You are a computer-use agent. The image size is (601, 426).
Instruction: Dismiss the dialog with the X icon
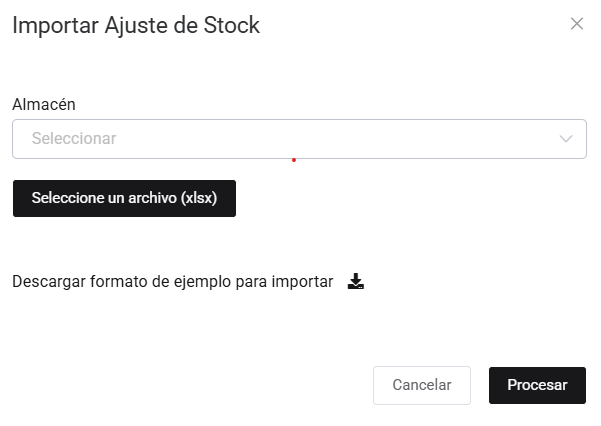click(576, 24)
